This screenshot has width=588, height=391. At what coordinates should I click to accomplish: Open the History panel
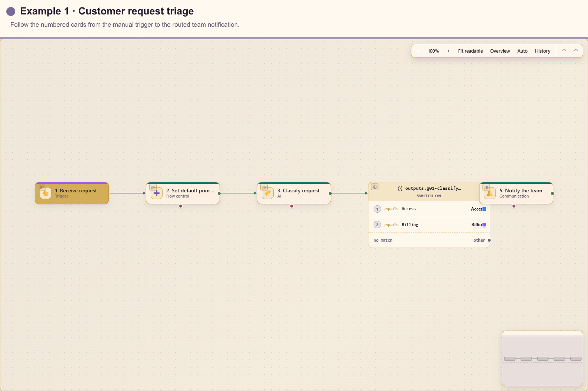(542, 51)
